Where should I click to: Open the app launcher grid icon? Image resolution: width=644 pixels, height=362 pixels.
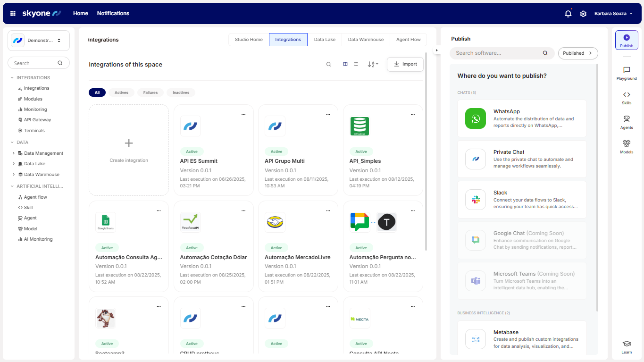click(13, 14)
